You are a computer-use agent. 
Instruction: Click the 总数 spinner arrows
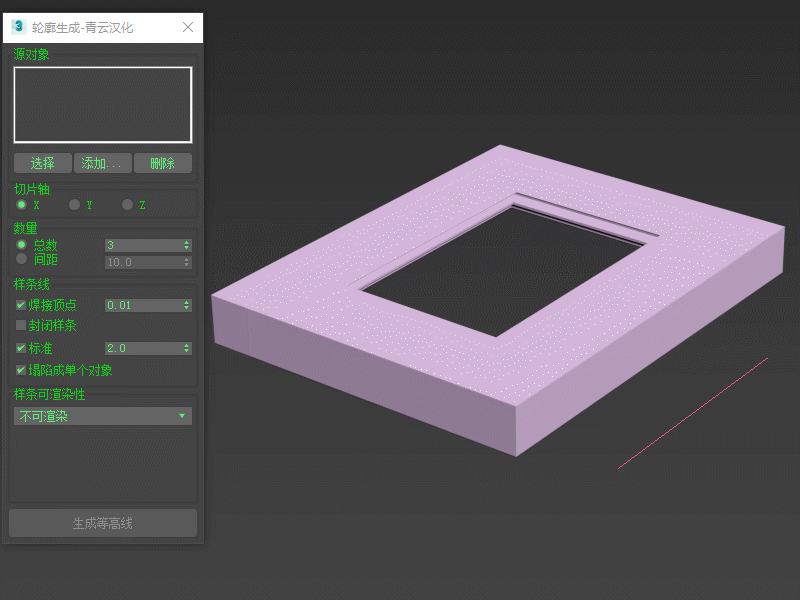187,245
